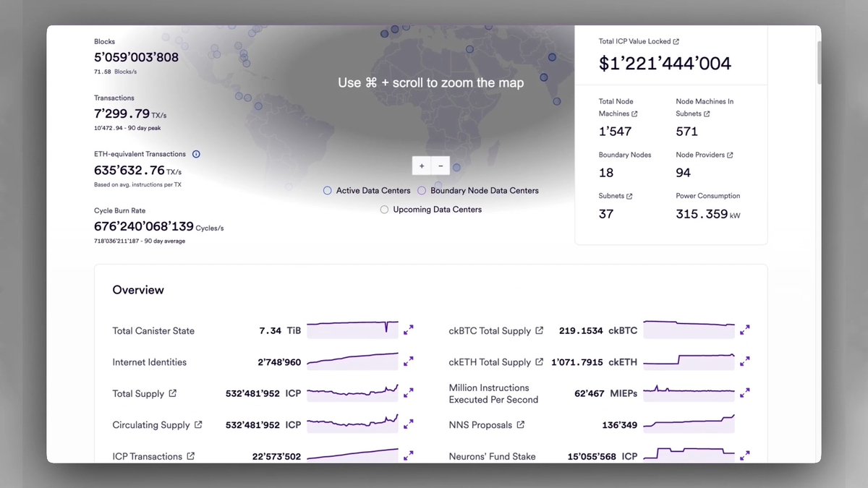868x488 pixels.
Task: Open the Internet Identities sparkline chart
Action: point(352,361)
